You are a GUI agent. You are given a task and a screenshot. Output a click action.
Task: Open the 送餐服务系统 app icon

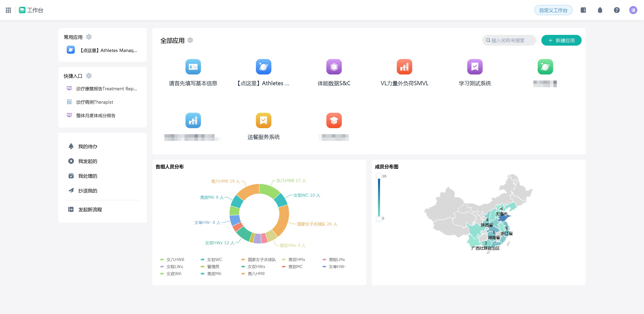pyautogui.click(x=263, y=120)
